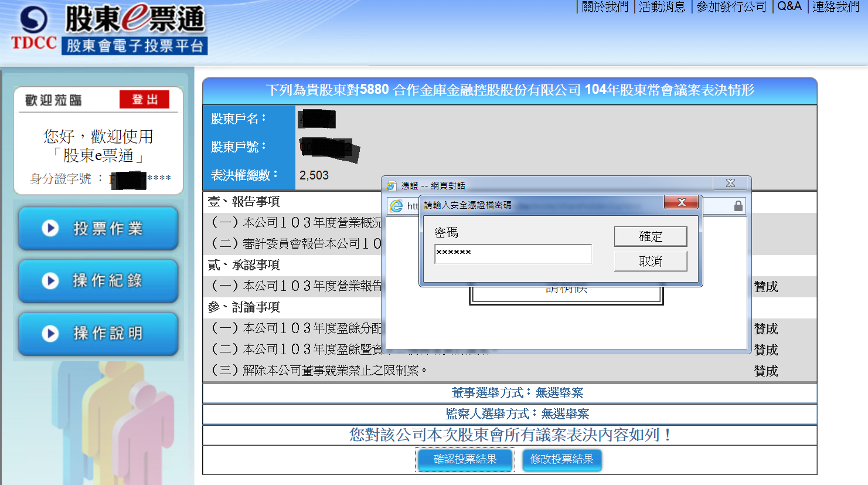
Task: Click the 身分證字號 label
Action: (x=60, y=178)
